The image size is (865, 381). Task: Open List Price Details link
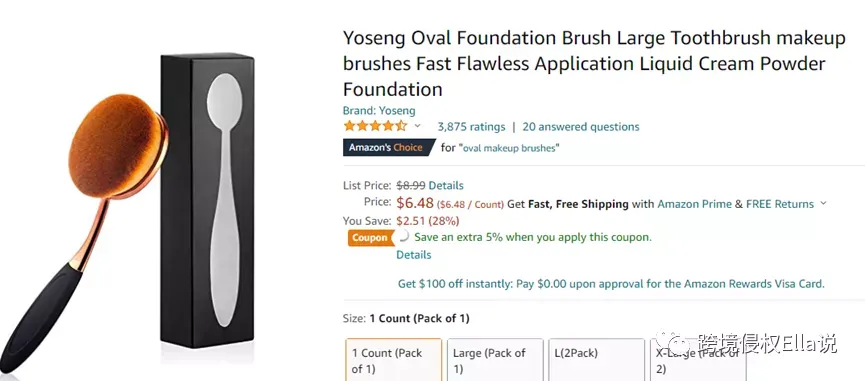click(446, 185)
